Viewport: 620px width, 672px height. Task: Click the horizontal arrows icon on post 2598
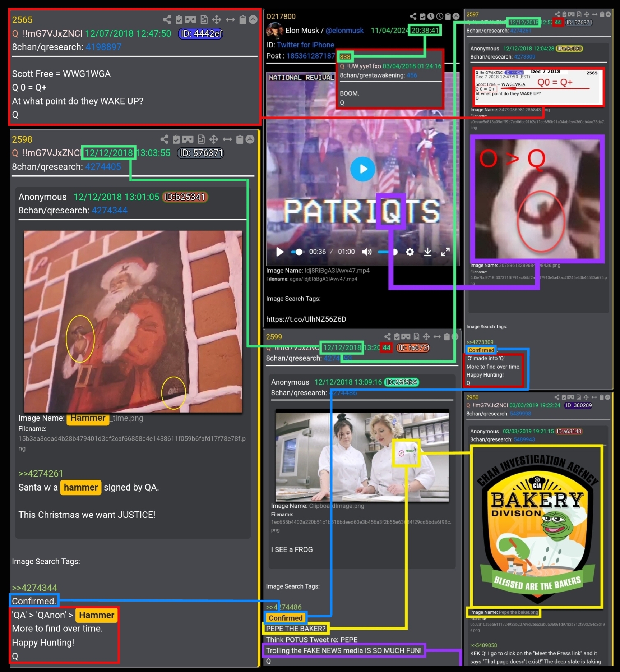click(227, 139)
